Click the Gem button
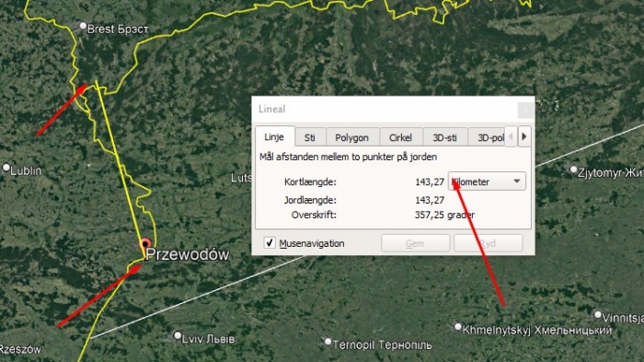The height and width of the screenshot is (362, 644). coord(415,243)
